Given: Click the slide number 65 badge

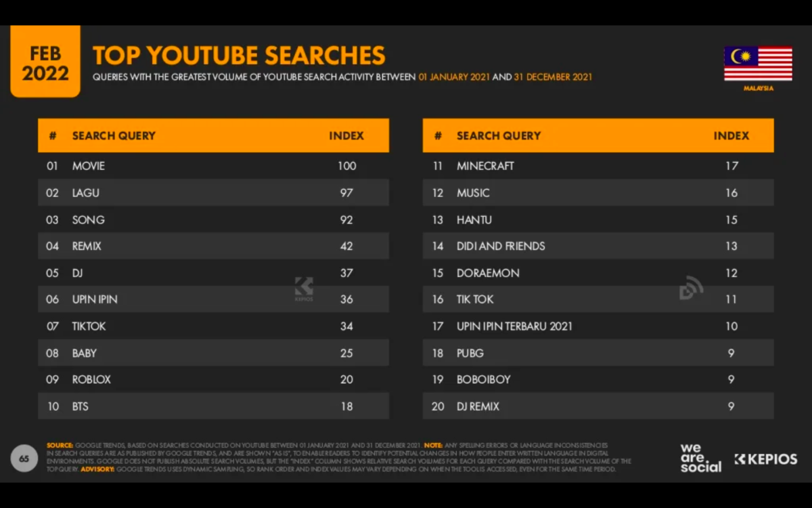Looking at the screenshot, I should click(x=24, y=459).
